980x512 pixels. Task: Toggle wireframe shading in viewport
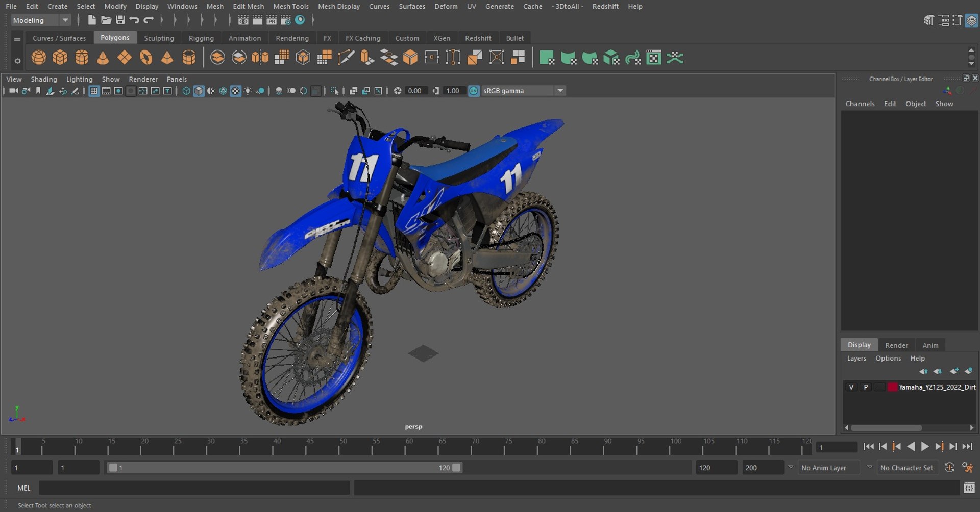[186, 91]
